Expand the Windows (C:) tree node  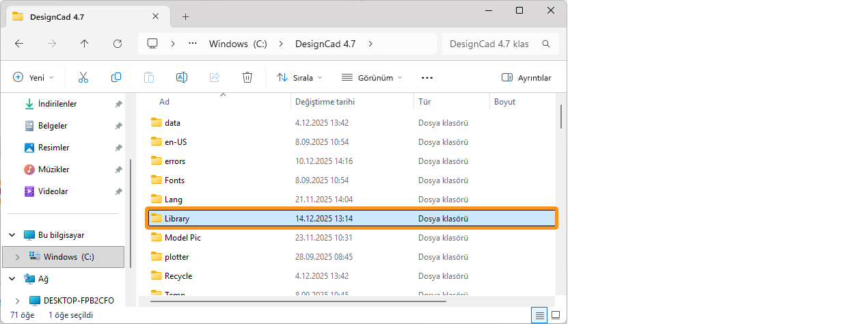coord(17,257)
